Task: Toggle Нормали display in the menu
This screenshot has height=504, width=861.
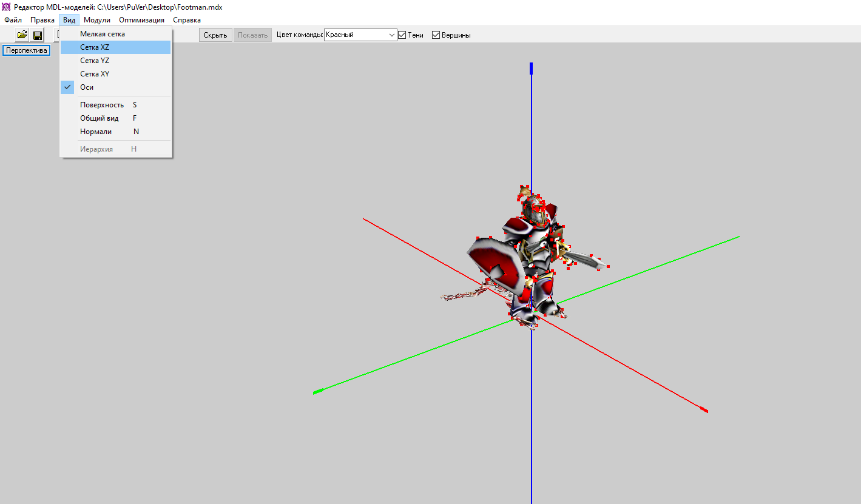Action: tap(115, 132)
